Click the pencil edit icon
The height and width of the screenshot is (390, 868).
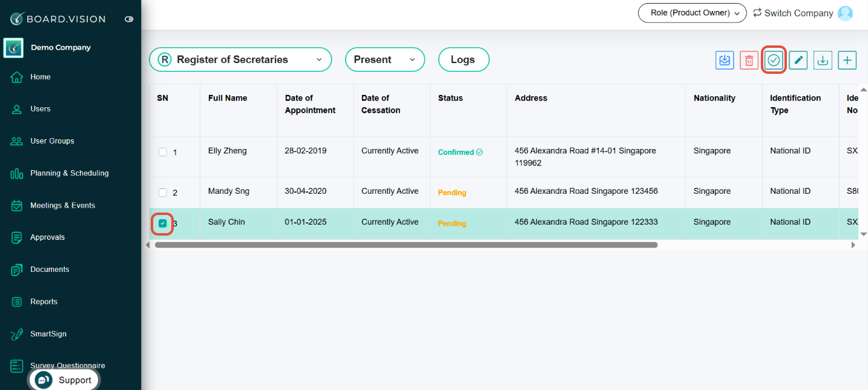click(798, 60)
